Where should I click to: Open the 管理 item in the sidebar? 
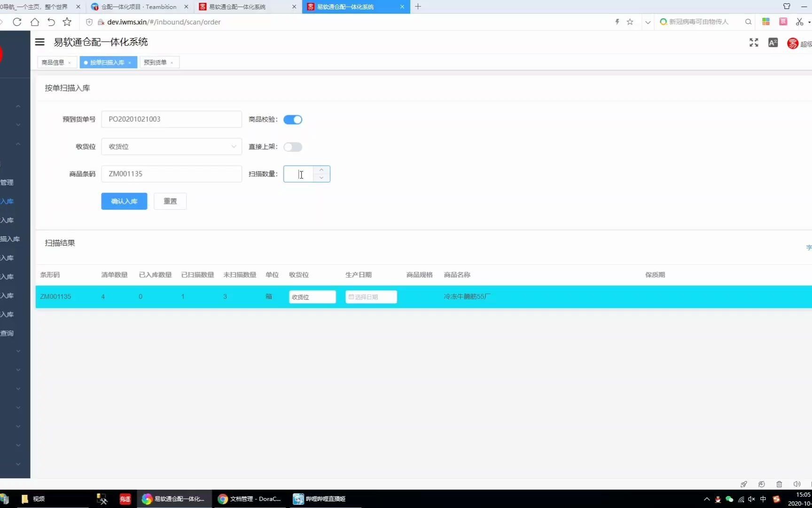[x=7, y=182]
